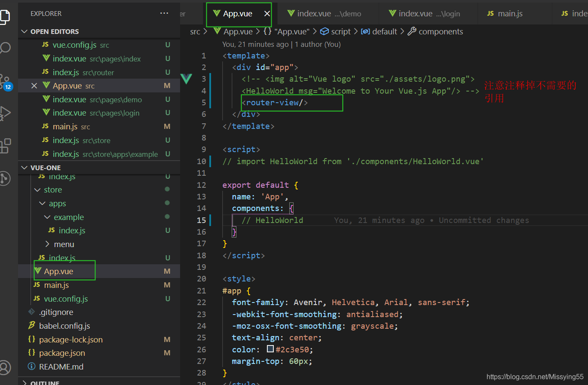Click the src breadcrumb segment
The width and height of the screenshot is (588, 385).
tap(195, 32)
